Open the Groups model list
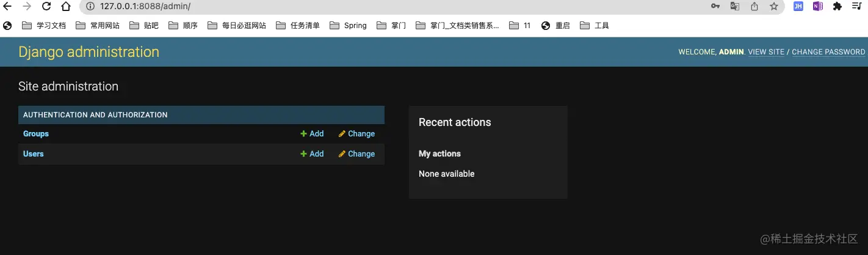868x255 pixels. (x=36, y=134)
